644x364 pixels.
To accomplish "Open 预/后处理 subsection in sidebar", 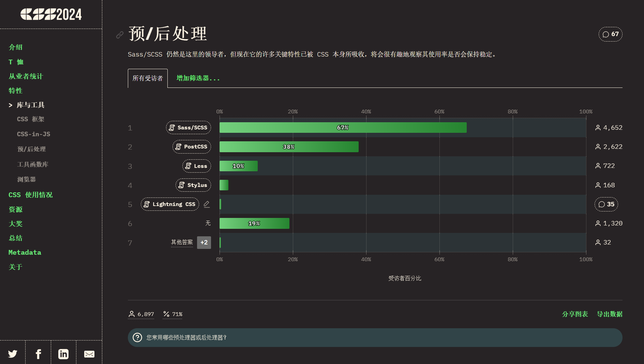I will [x=31, y=149].
